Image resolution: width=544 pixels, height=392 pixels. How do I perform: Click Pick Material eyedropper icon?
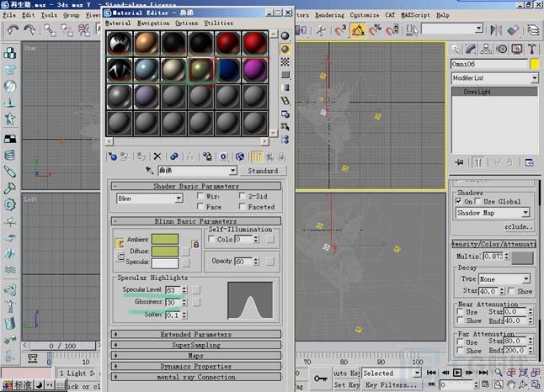[x=150, y=170]
